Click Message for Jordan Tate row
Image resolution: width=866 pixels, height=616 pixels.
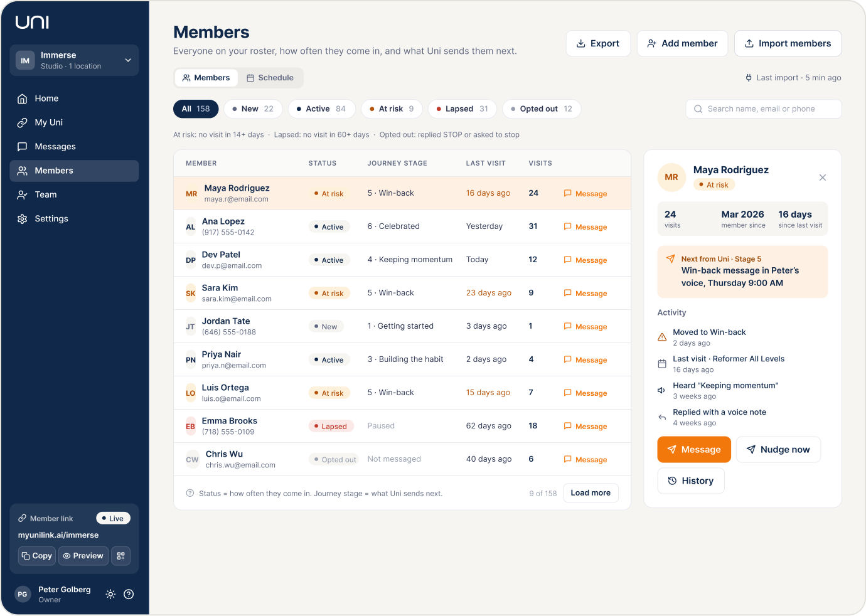tap(585, 327)
